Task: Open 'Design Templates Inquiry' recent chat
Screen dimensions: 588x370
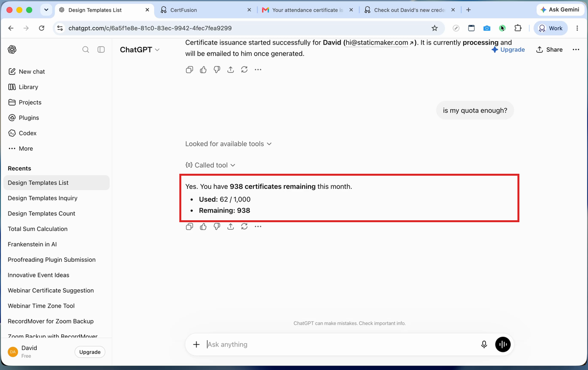Action: 56,198
